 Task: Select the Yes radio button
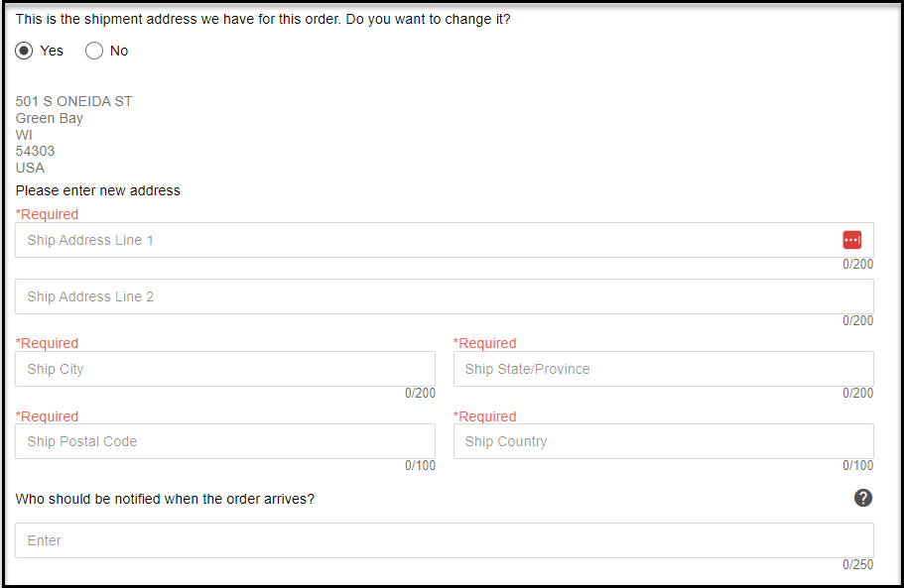pyautogui.click(x=25, y=51)
